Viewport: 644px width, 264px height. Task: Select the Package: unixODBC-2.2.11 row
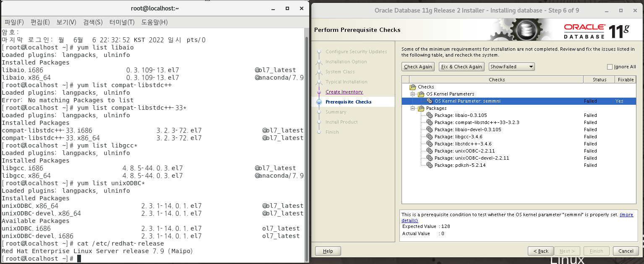click(519, 151)
